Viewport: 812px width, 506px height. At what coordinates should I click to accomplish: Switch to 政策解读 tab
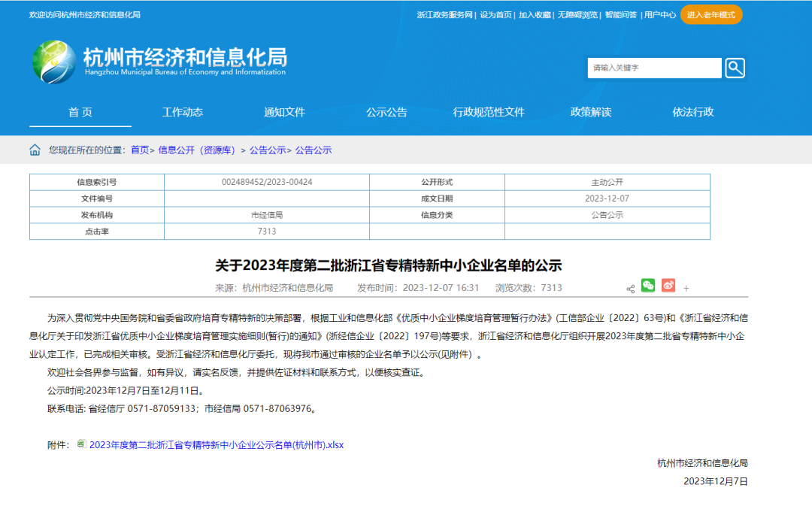click(x=591, y=112)
